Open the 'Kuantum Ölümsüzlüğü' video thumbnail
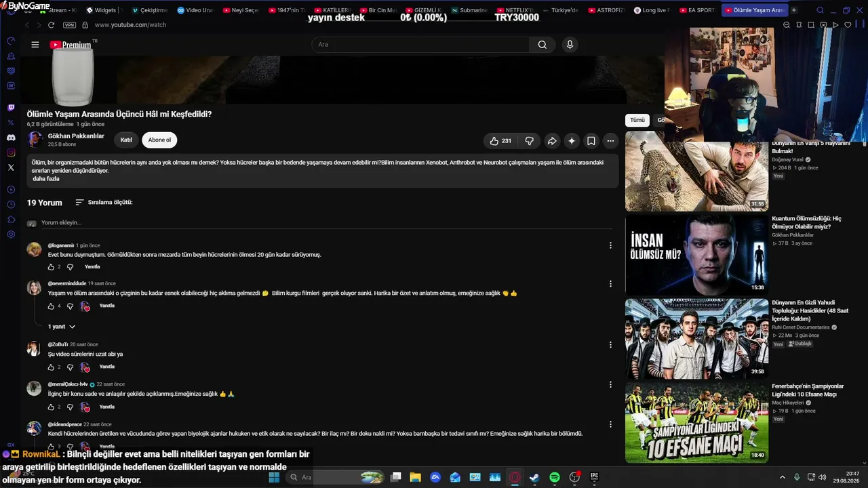The image size is (868, 488). tap(696, 255)
